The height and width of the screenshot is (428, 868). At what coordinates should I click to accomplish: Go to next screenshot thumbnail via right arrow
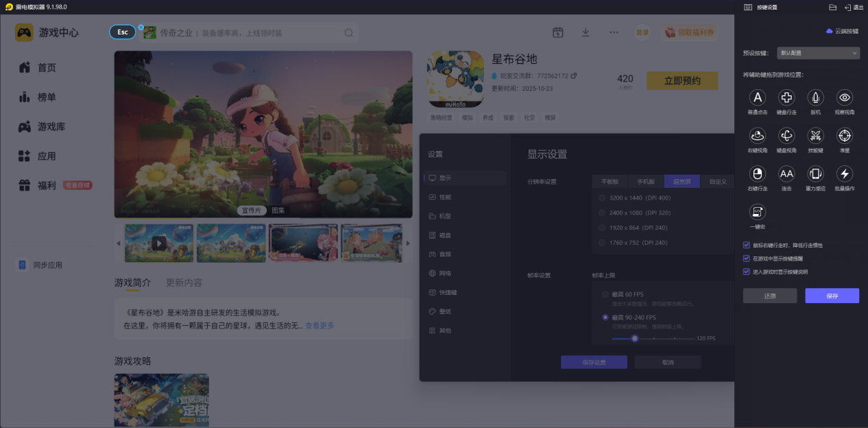click(409, 243)
